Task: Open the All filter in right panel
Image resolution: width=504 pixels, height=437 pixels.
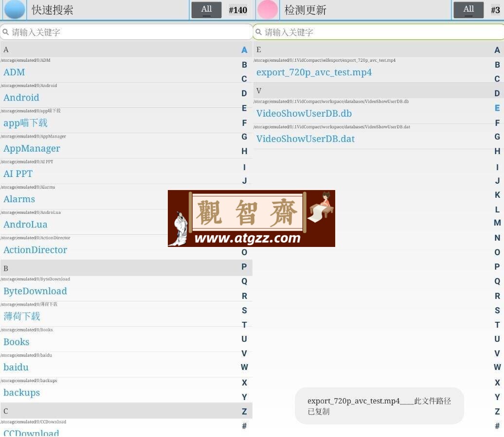Action: pyautogui.click(x=468, y=10)
